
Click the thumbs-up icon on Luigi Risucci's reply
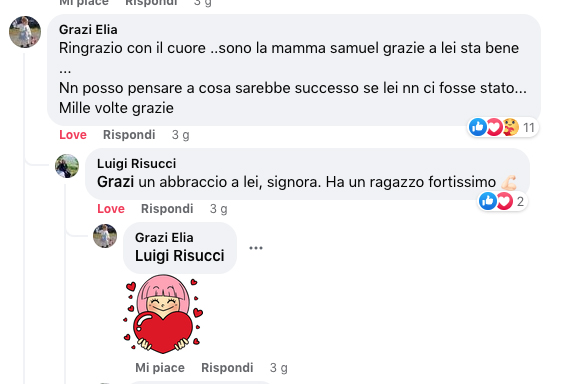click(487, 201)
